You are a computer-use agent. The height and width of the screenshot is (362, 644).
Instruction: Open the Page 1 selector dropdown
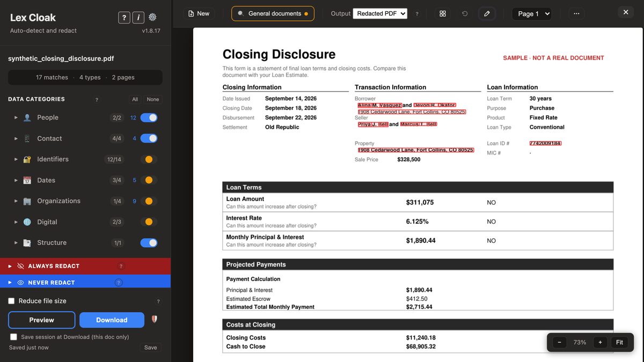531,14
